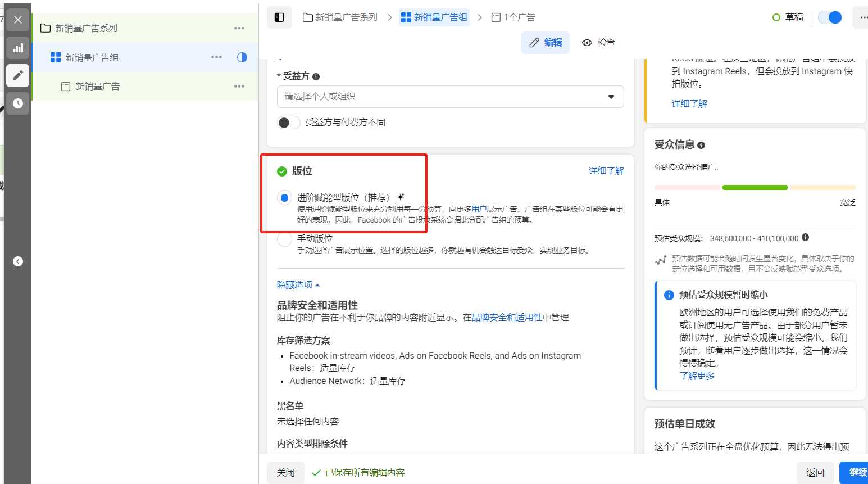Open the bar chart performance icon
Image resolution: width=868 pixels, height=484 pixels.
[18, 48]
